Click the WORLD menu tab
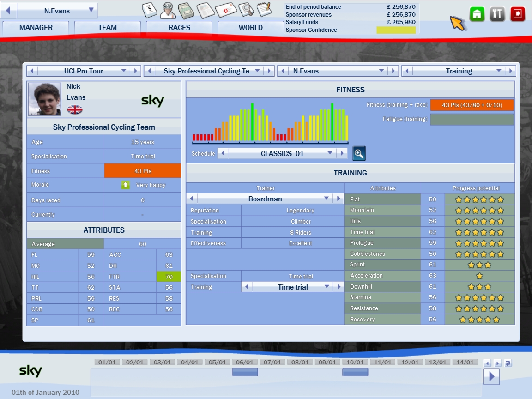The width and height of the screenshot is (532, 399). (251, 28)
